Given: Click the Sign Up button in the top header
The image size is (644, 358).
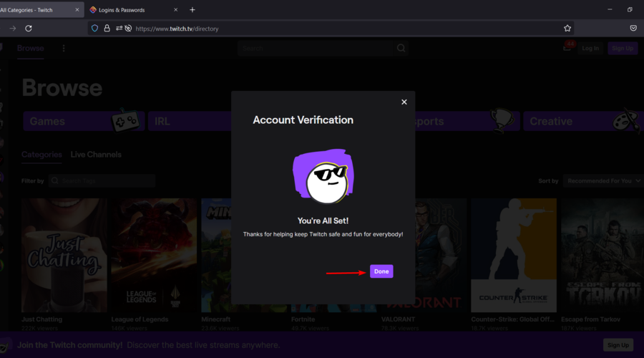Looking at the screenshot, I should (623, 49).
